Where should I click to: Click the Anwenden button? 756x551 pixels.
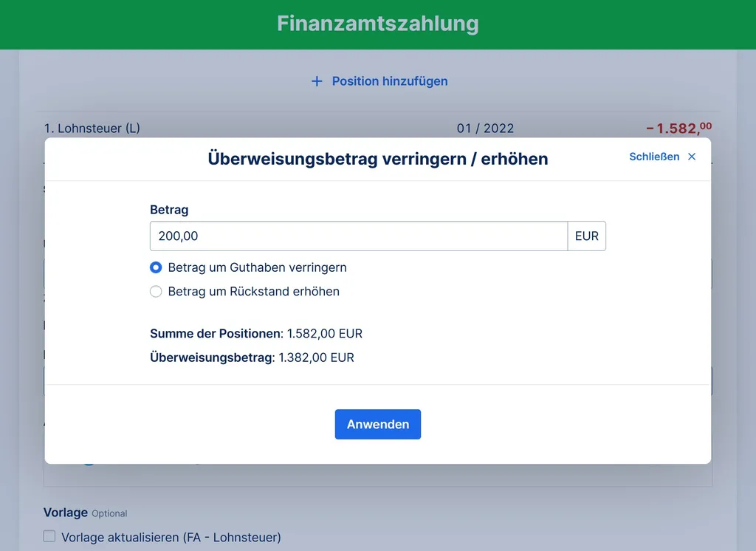pyautogui.click(x=378, y=424)
